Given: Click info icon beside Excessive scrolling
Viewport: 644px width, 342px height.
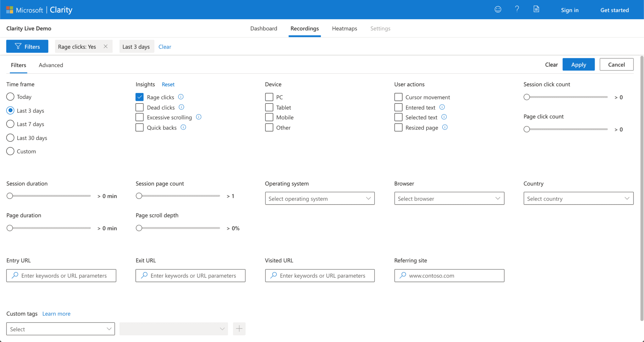Looking at the screenshot, I should [198, 117].
